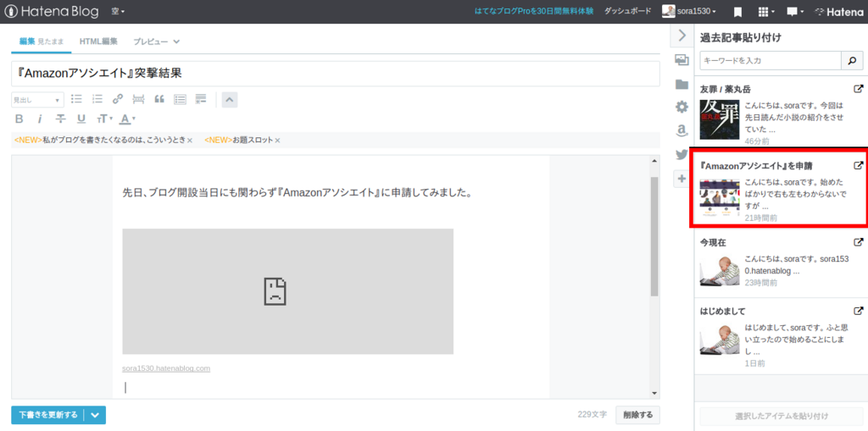Viewport: 868px width, 431px height.
Task: Click the article title field
Action: tap(336, 74)
